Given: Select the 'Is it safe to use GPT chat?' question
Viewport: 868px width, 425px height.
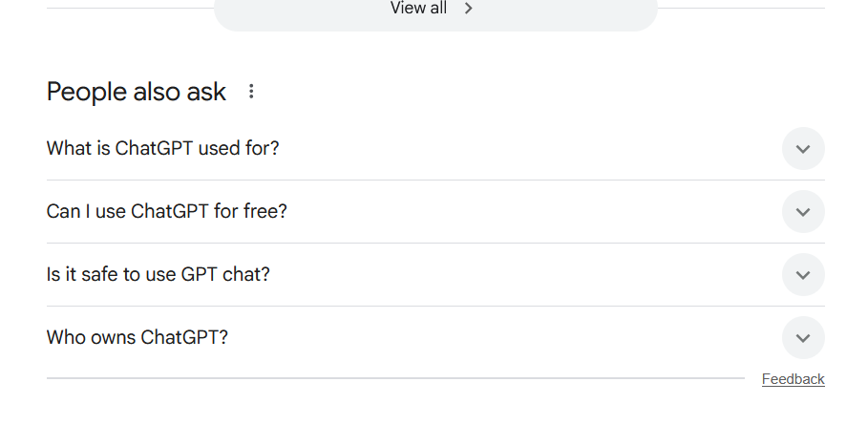Looking at the screenshot, I should tap(158, 275).
